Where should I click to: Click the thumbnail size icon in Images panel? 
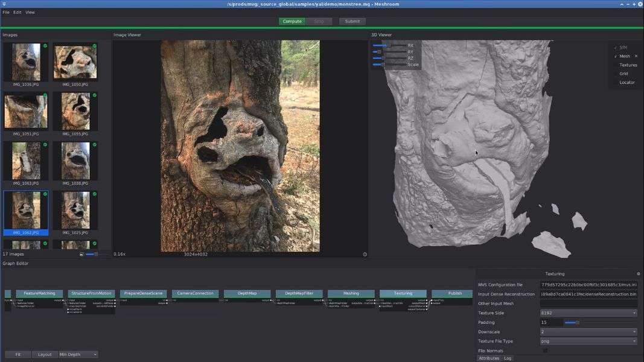tap(82, 255)
